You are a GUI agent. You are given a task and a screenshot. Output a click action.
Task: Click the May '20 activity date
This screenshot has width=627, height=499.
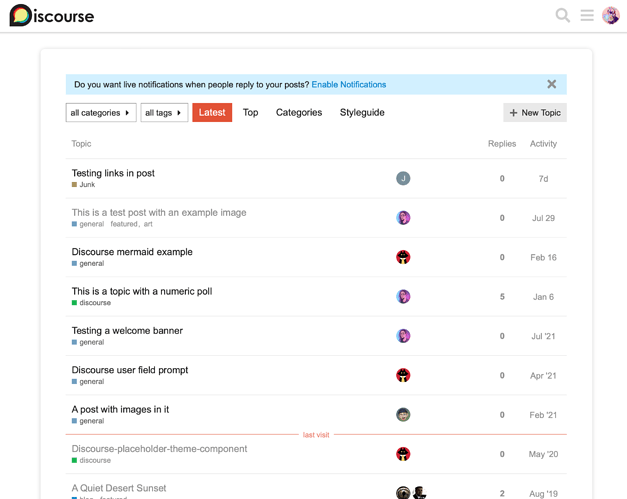point(543,455)
